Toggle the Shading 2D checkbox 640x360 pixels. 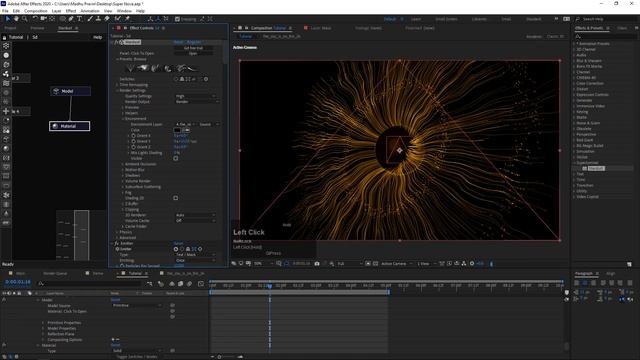176,198
